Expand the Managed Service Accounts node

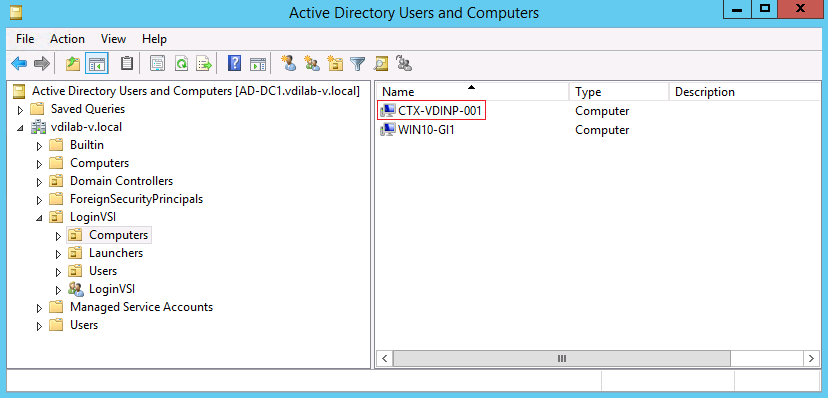40,308
